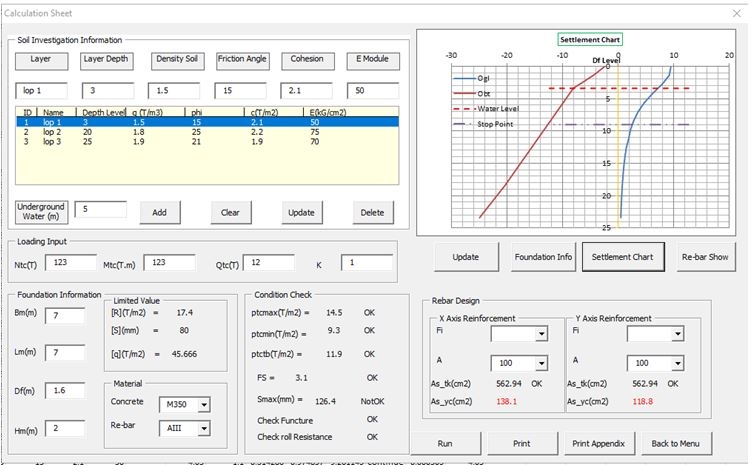Click the phi column header
Screen dimensions: 751x465
[x=196, y=113]
